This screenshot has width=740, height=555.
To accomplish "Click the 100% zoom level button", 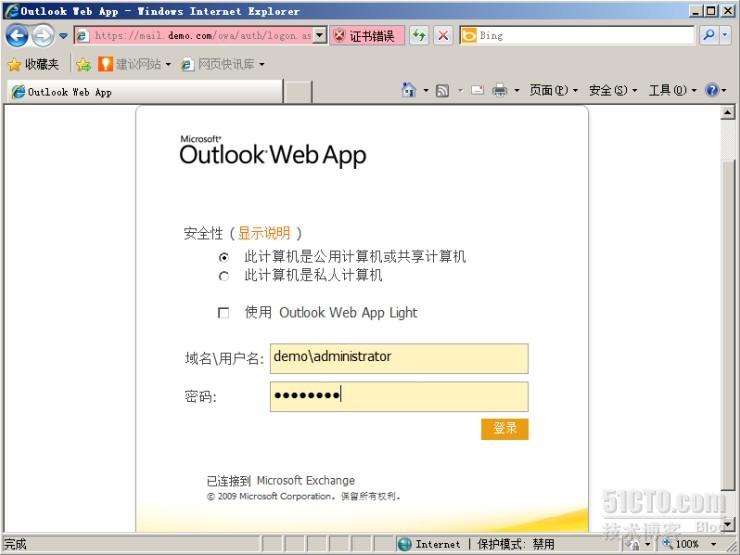I will (x=680, y=544).
